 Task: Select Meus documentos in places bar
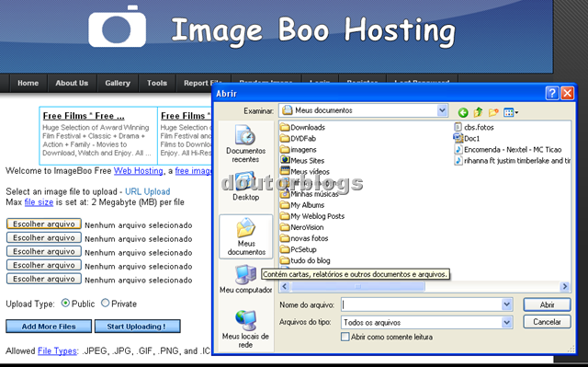pyautogui.click(x=246, y=236)
